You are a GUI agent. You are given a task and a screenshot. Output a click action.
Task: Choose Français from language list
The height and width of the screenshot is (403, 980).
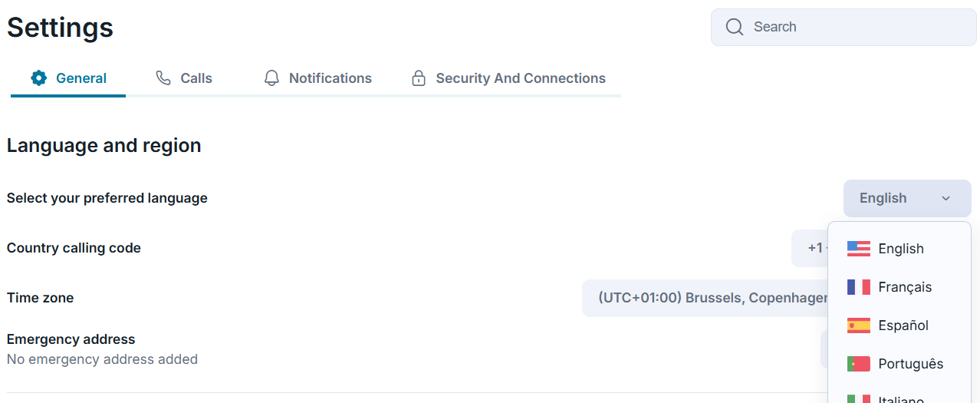[x=905, y=287]
